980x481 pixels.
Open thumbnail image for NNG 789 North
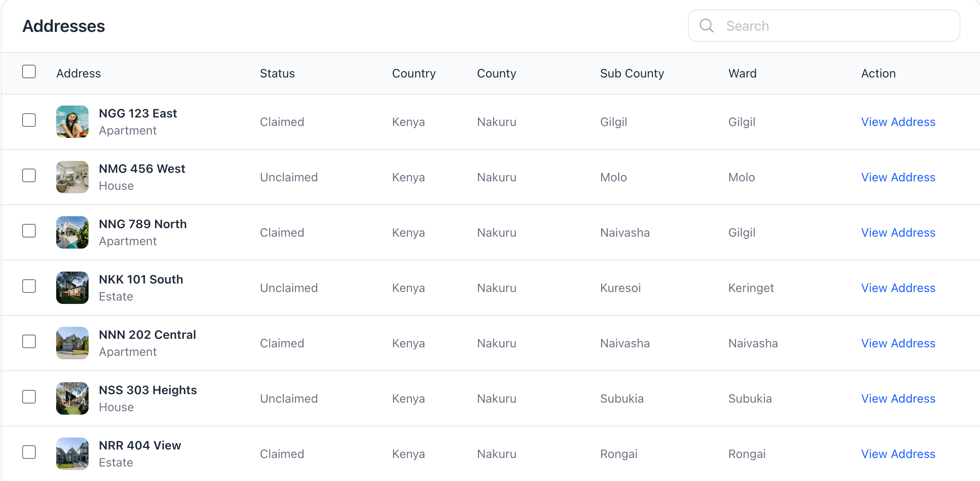72,232
